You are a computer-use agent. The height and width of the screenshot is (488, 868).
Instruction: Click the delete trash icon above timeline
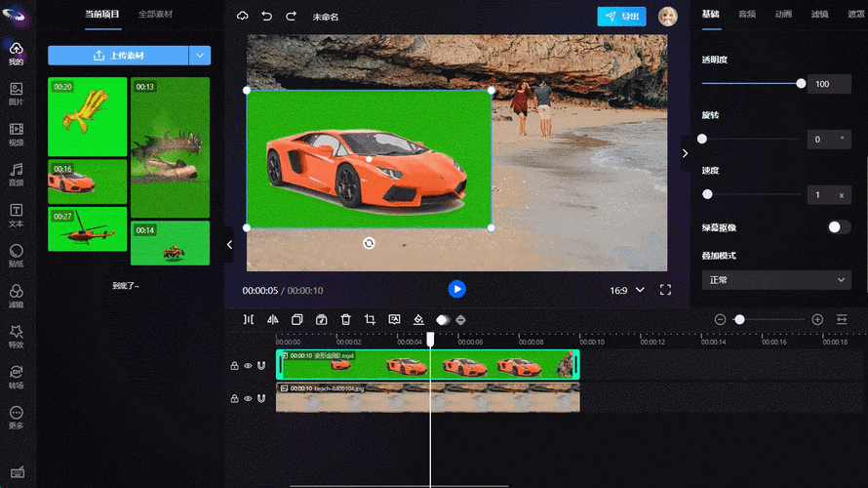345,319
